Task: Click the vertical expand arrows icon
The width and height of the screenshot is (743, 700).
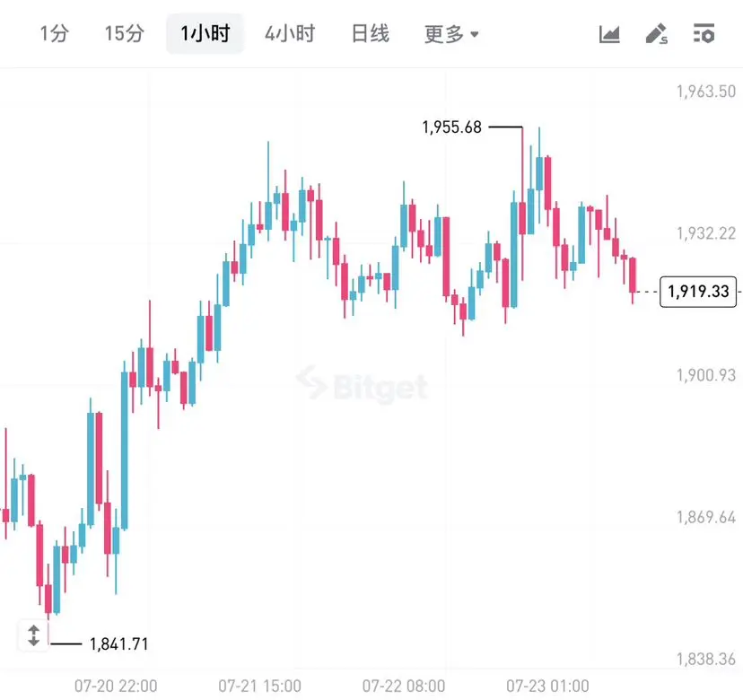Action: 33,635
